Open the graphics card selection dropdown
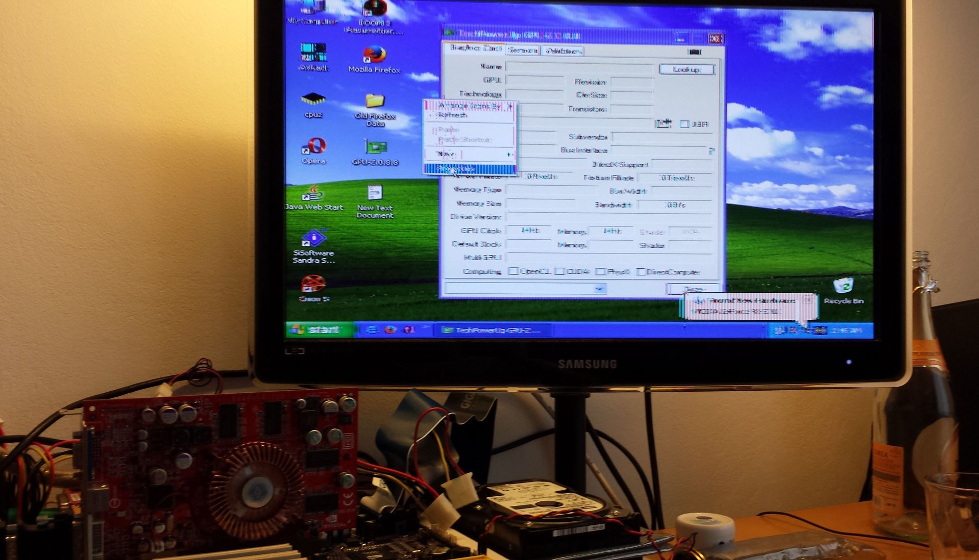 point(599,289)
